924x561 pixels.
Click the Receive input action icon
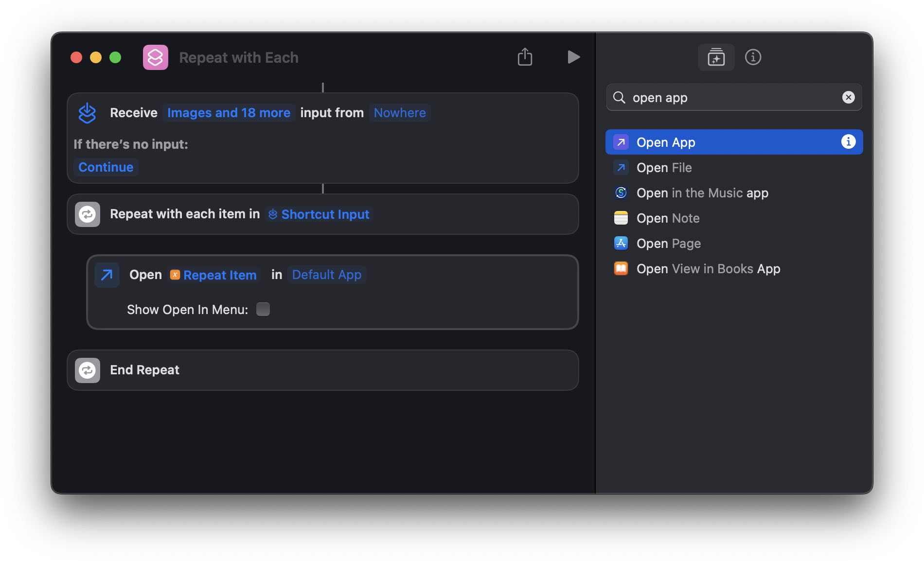[x=87, y=113]
